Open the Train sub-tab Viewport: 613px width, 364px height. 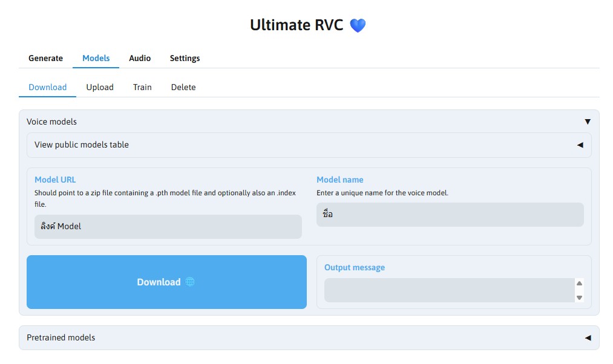click(142, 87)
